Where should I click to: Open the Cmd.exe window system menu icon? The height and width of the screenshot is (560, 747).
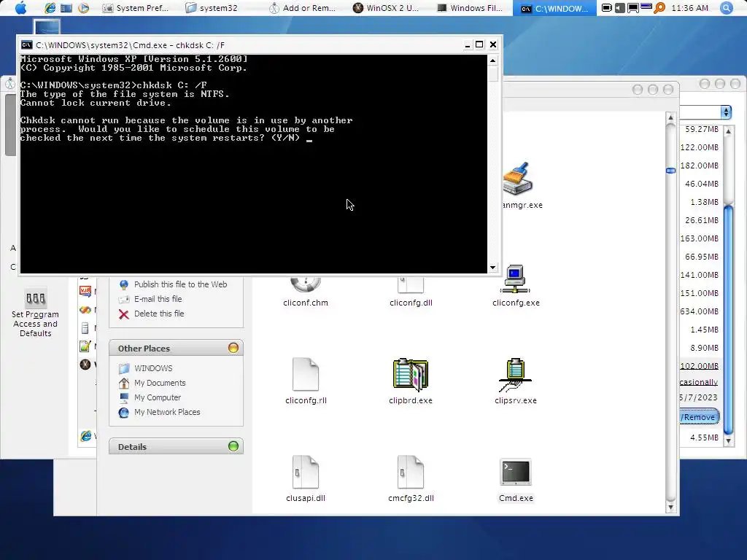click(x=27, y=44)
